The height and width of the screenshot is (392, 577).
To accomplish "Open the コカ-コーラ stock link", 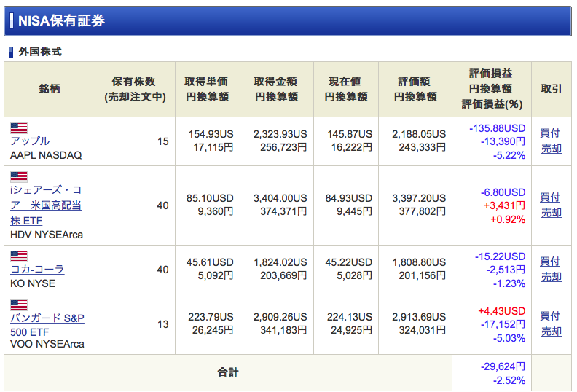I will pos(37,269).
